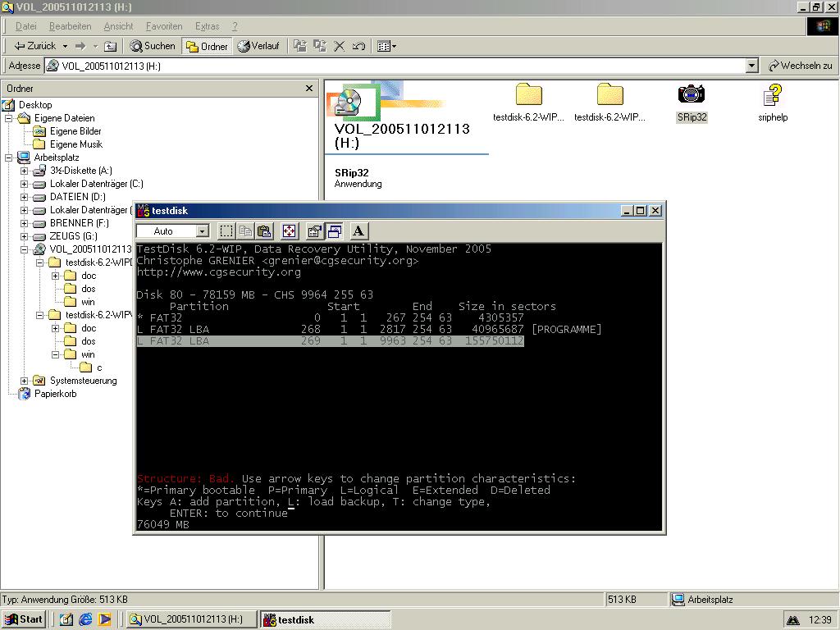Click the clock showing 12:39
The width and height of the screenshot is (840, 630).
click(x=819, y=620)
